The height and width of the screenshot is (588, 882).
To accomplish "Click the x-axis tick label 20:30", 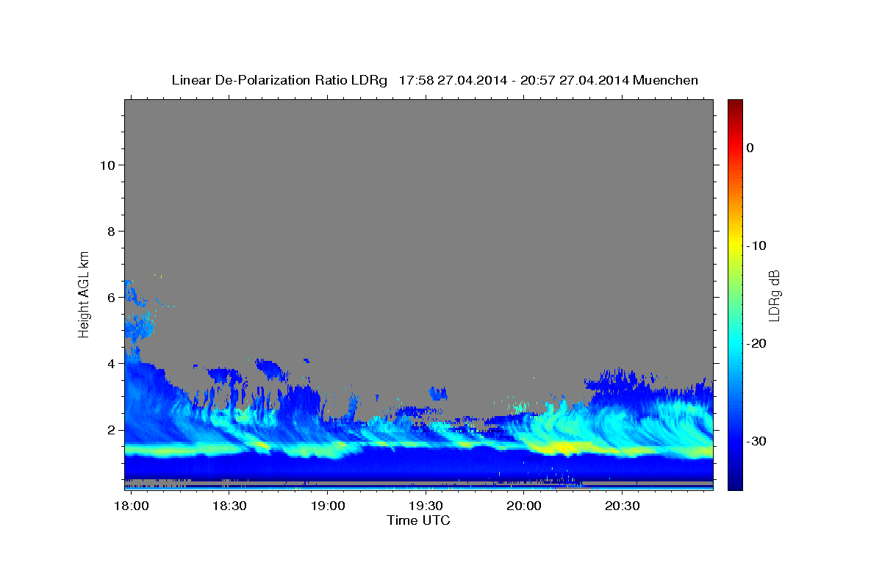I will pyautogui.click(x=622, y=506).
